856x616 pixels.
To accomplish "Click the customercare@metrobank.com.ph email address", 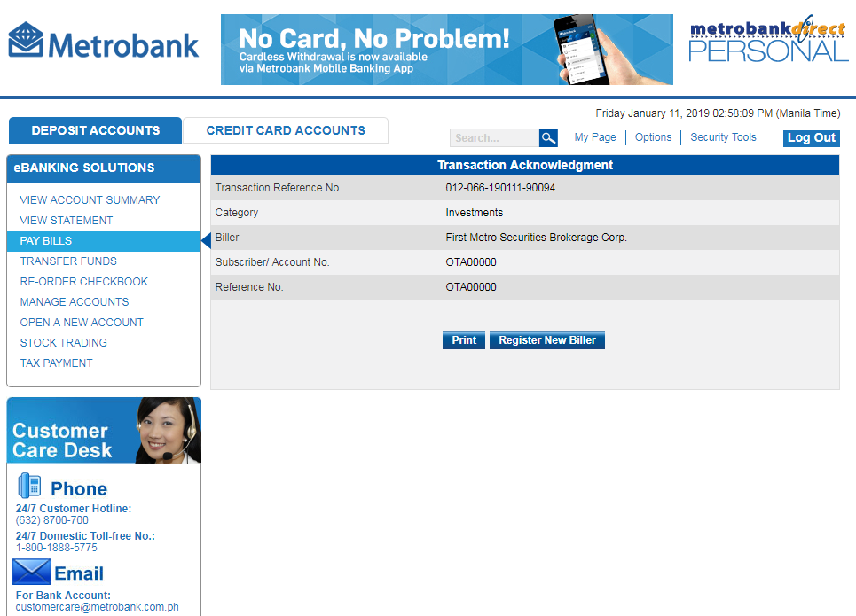I will [98, 607].
